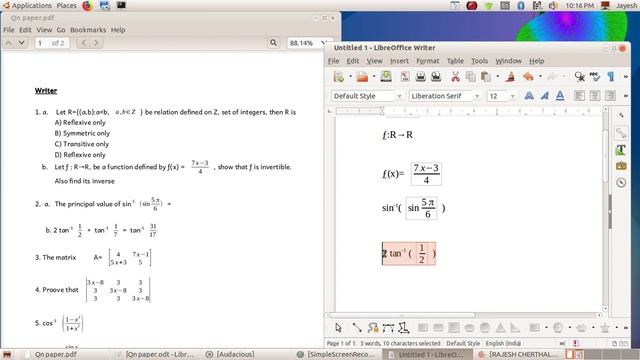Click the English (India) language status

tap(504, 343)
